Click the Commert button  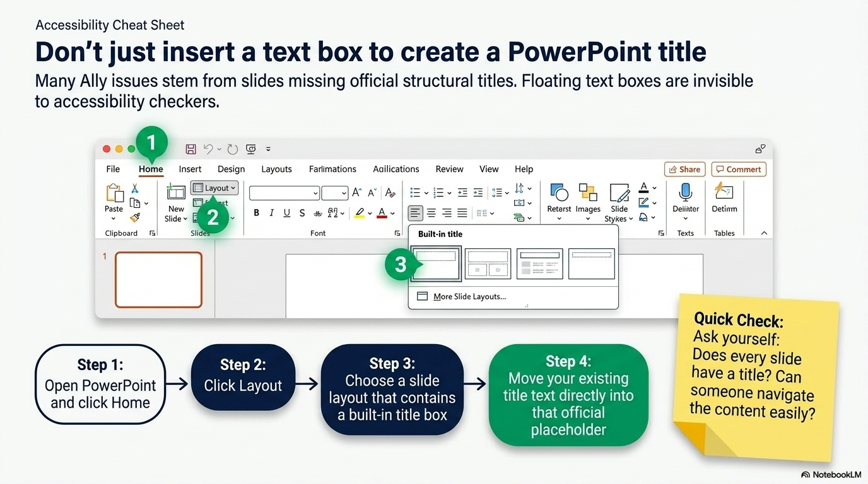[739, 169]
